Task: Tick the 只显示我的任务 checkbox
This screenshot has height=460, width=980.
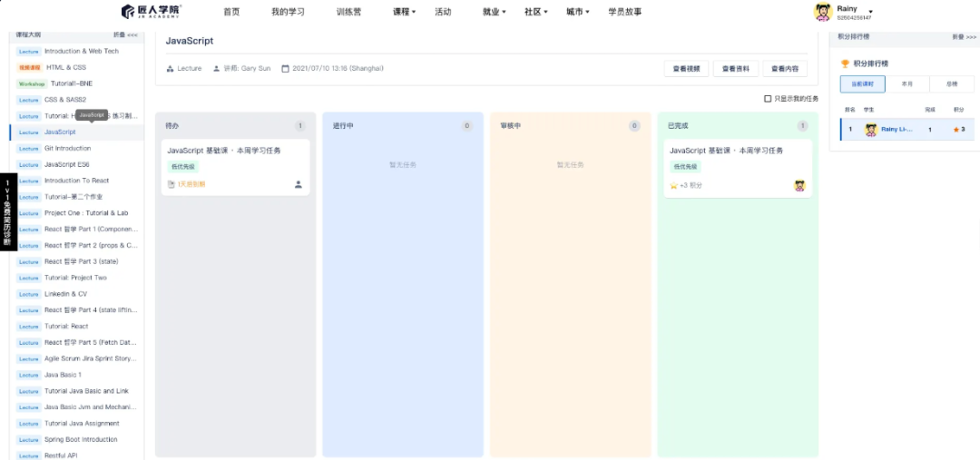Action: pos(768,98)
